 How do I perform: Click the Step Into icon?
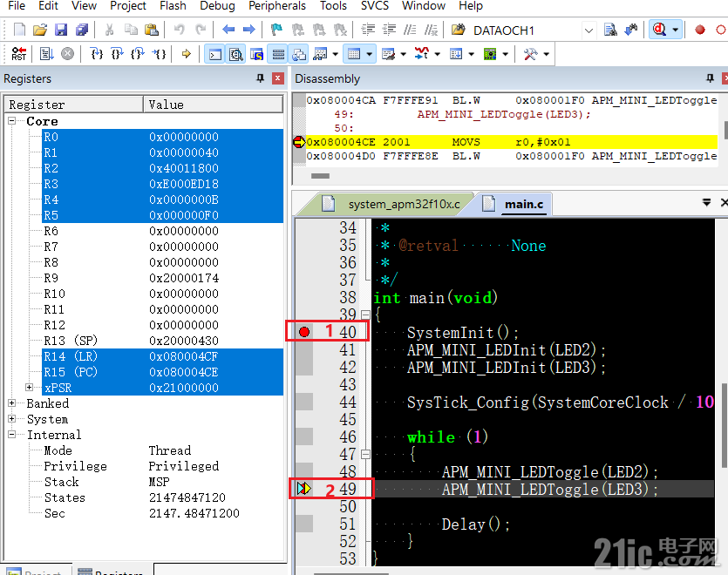coord(97,54)
